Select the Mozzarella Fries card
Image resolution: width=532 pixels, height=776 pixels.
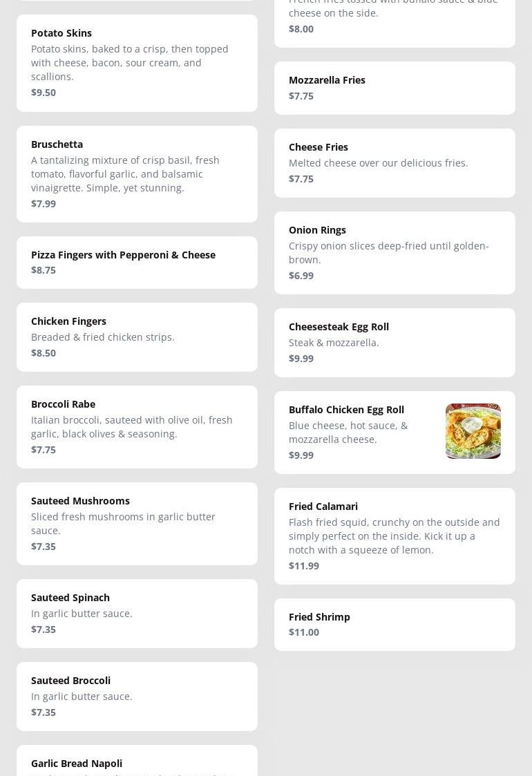click(x=395, y=88)
